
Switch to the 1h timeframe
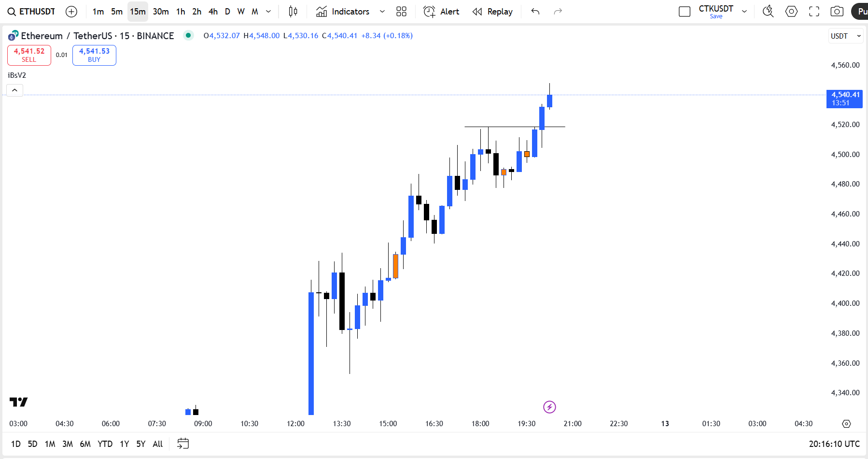pyautogui.click(x=181, y=12)
